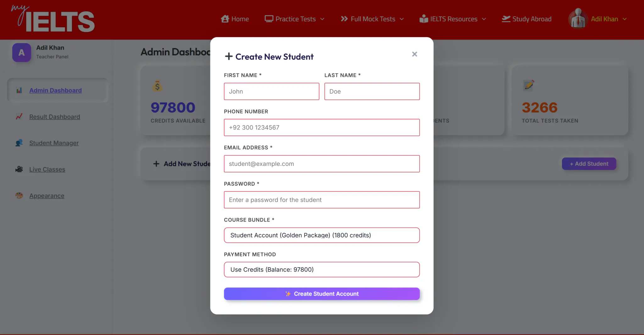
Task: Focus the First Name field
Action: [271, 91]
